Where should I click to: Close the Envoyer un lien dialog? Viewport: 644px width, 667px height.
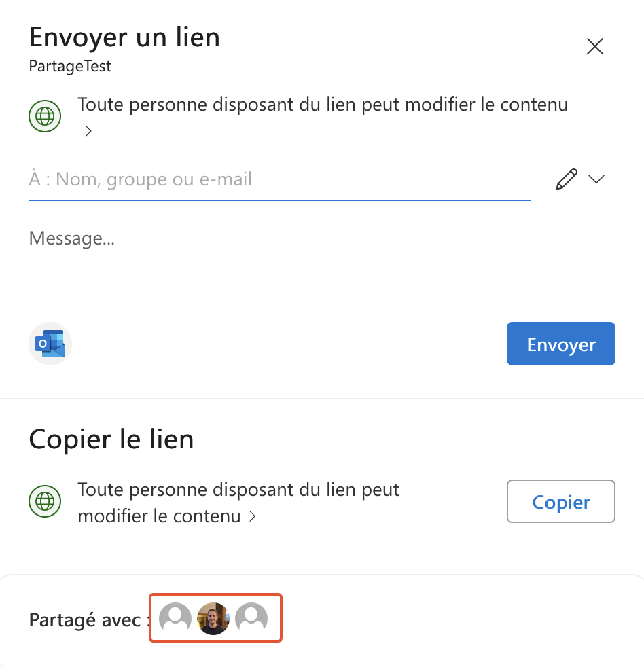tap(594, 46)
